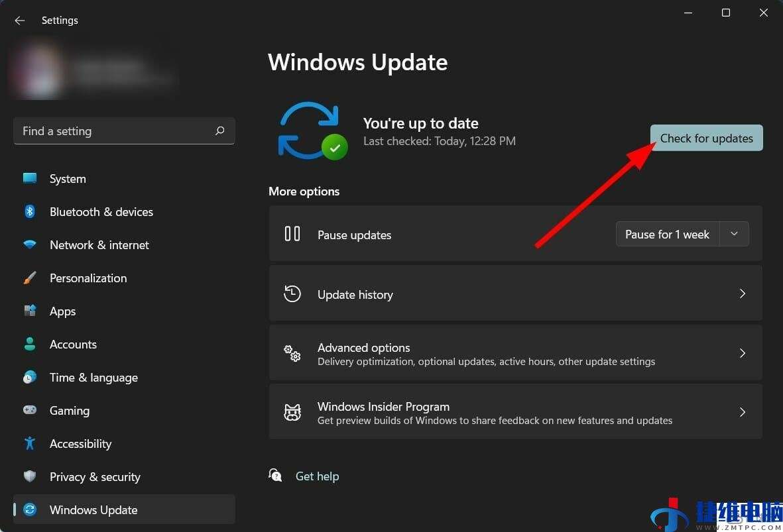Click the Apps icon in sidebar
783x532 pixels.
coord(30,311)
